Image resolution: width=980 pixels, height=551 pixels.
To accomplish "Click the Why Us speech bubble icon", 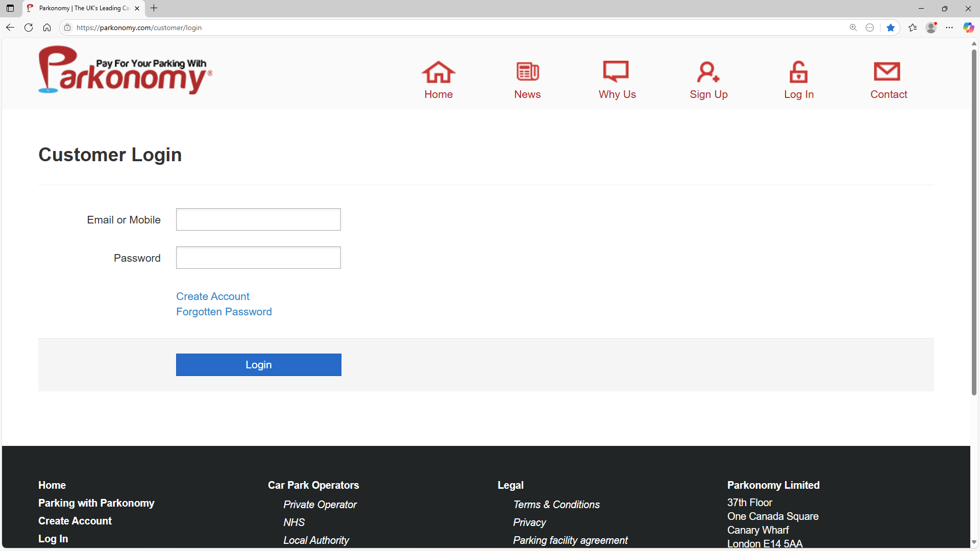I will coord(616,72).
